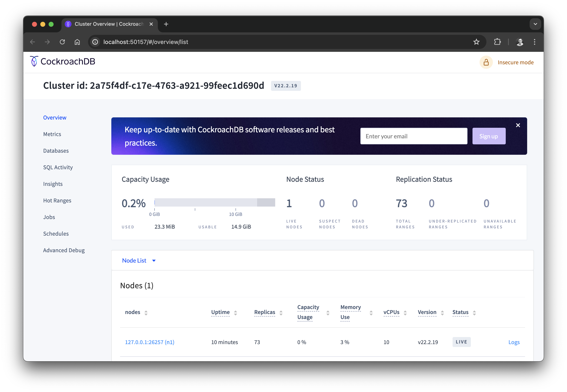Open Logs for node n1
Screen dimensions: 567x392
click(x=514, y=342)
